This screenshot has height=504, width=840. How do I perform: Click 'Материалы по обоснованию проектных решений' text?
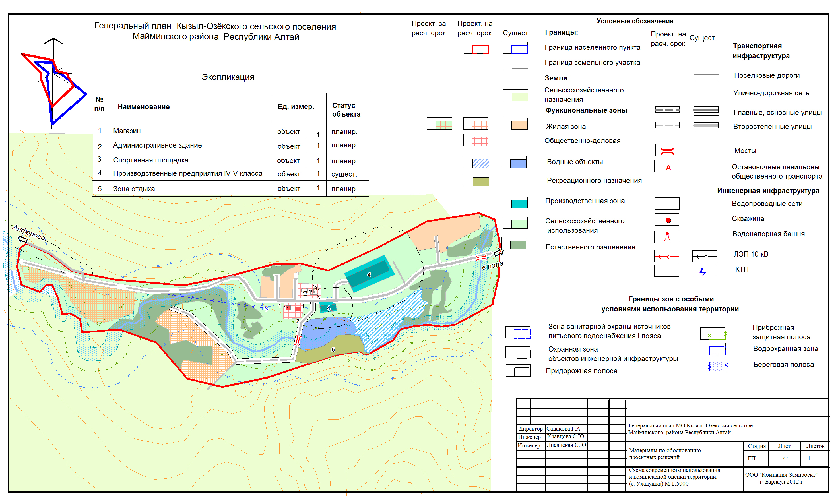click(665, 454)
